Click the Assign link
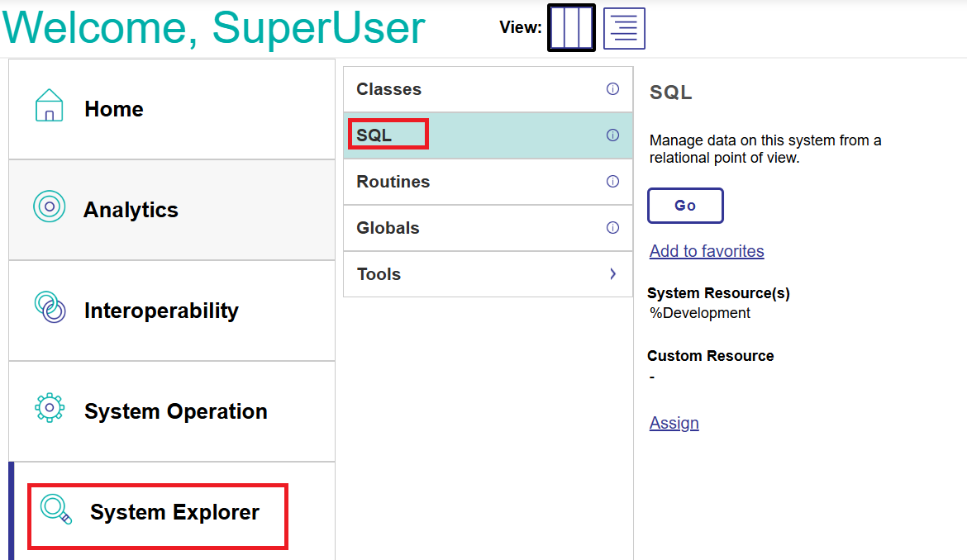This screenshot has height=560, width=967. click(674, 423)
